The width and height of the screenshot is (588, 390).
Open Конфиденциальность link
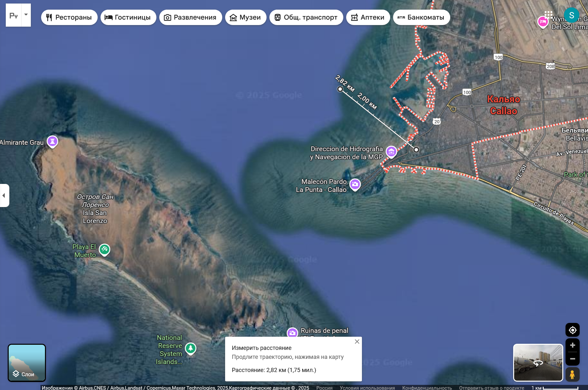[427, 387]
